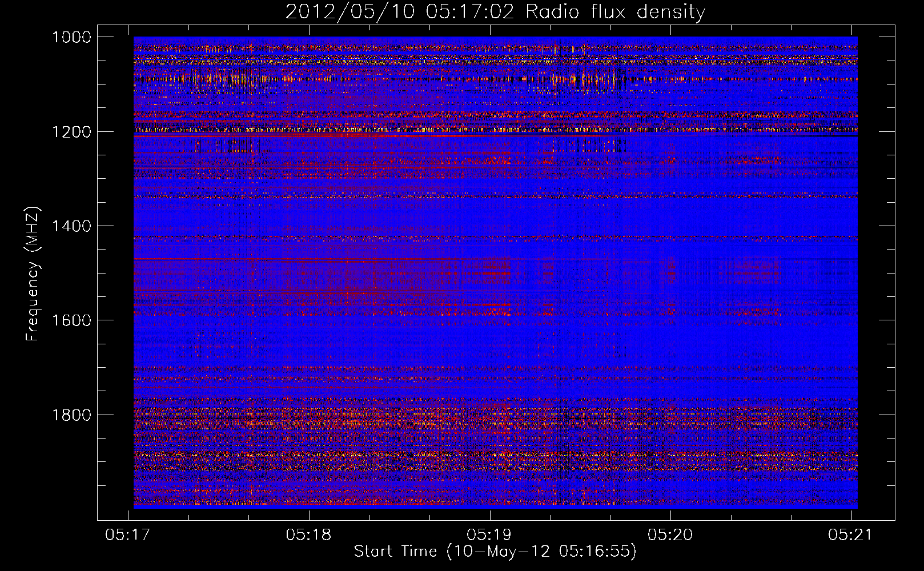Click the 1200 frequency axis label
This screenshot has height=571, width=924.
(x=71, y=132)
